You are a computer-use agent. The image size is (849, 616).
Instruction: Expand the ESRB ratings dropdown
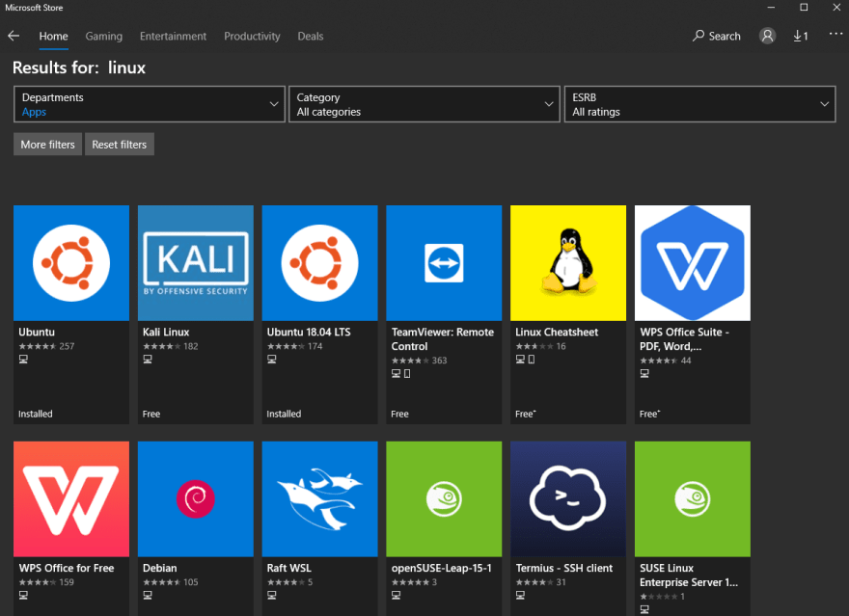700,104
